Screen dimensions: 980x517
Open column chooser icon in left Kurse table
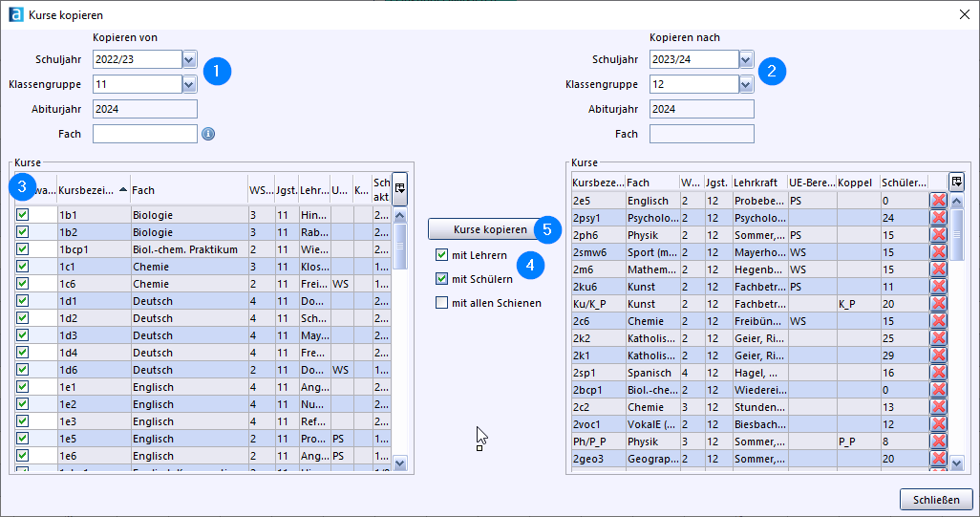[x=400, y=189]
